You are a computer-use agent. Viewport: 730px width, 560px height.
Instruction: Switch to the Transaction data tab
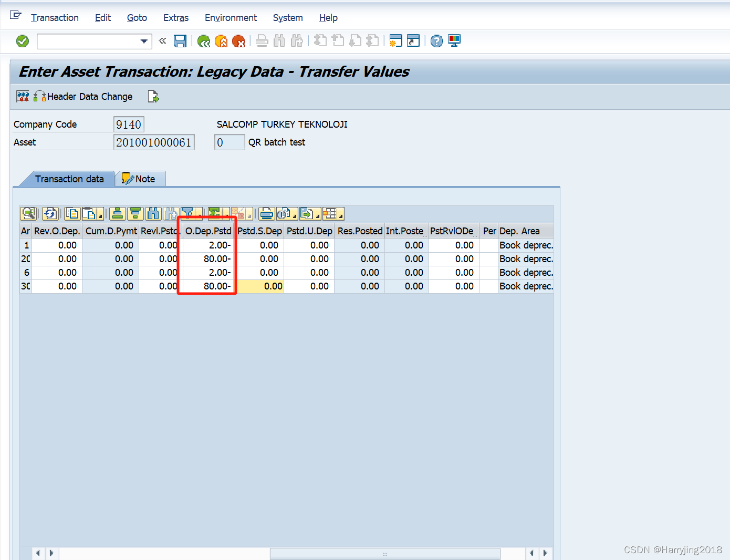69,179
